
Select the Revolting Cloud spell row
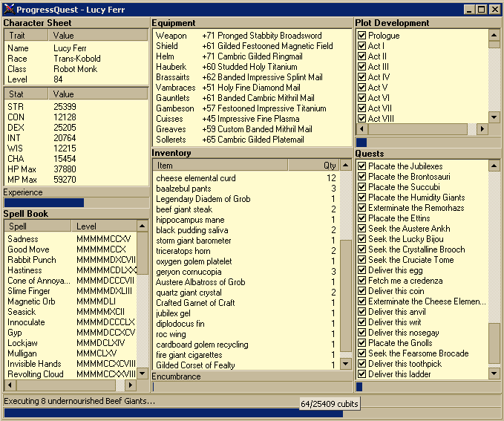[x=71, y=374]
